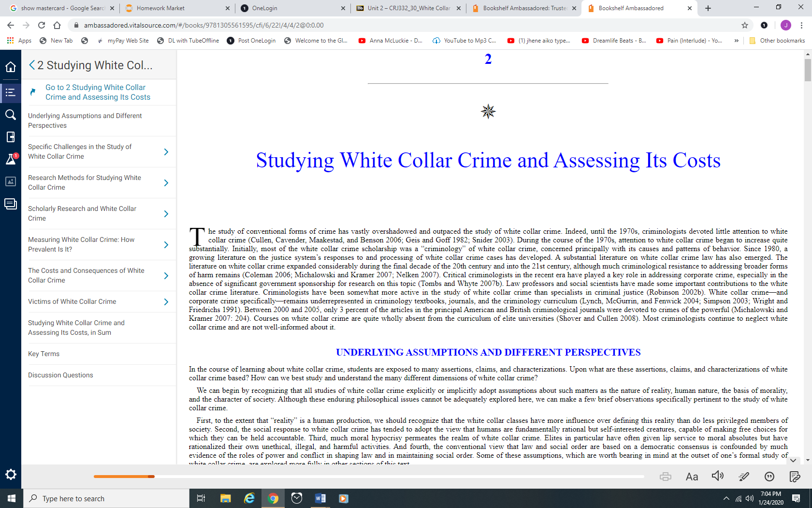This screenshot has width=812, height=508.
Task: Open the search icon in the left sidebar
Action: tap(11, 115)
